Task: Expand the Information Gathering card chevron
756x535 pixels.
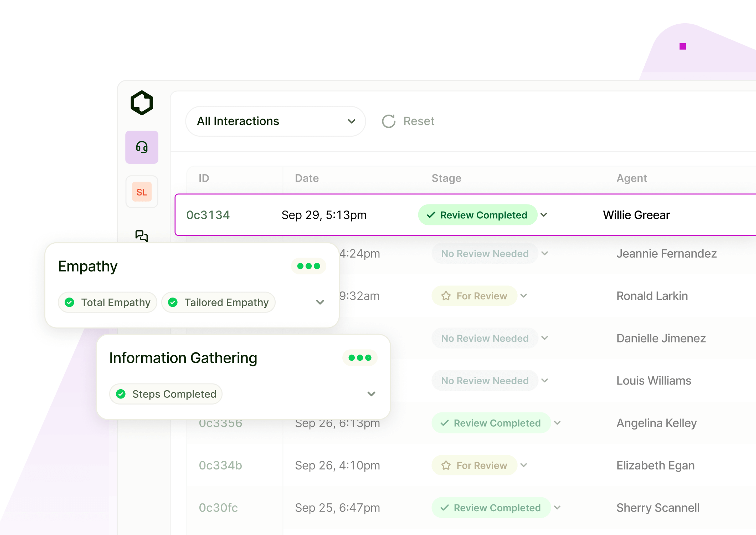Action: [x=372, y=394]
